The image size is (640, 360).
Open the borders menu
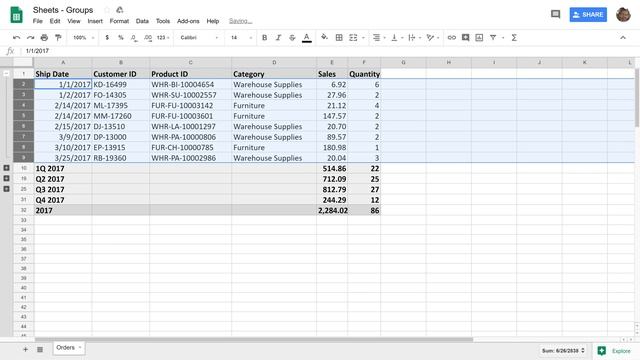click(339, 38)
